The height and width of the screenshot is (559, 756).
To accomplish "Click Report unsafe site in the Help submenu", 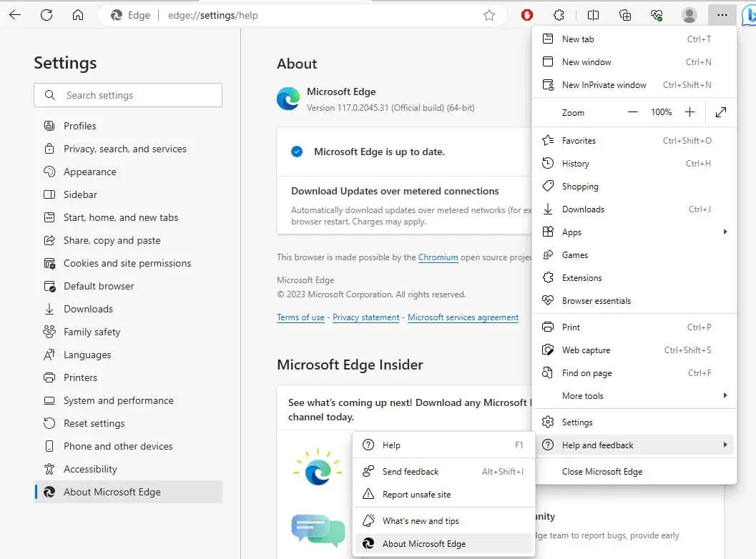I will tap(418, 494).
